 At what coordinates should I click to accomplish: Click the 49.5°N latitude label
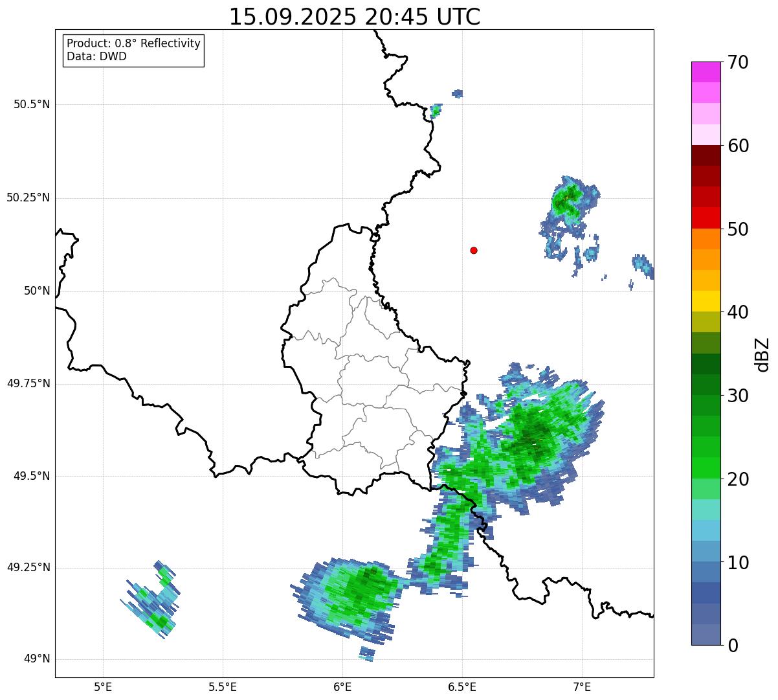pyautogui.click(x=32, y=476)
